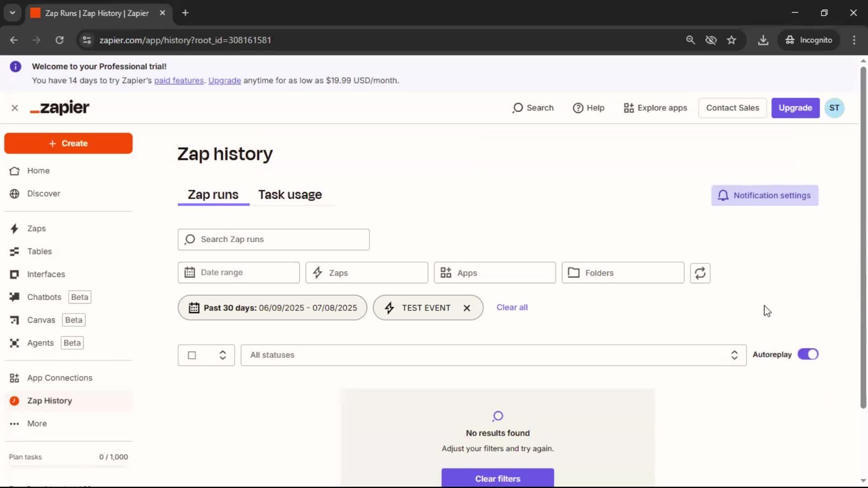
Task: Open the tab search dropdown arrow
Action: click(13, 13)
